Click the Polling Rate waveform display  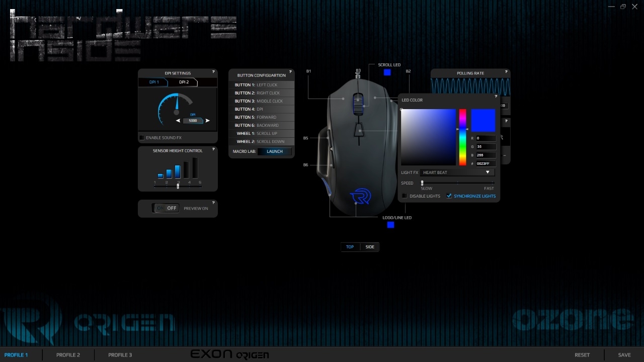tap(470, 86)
